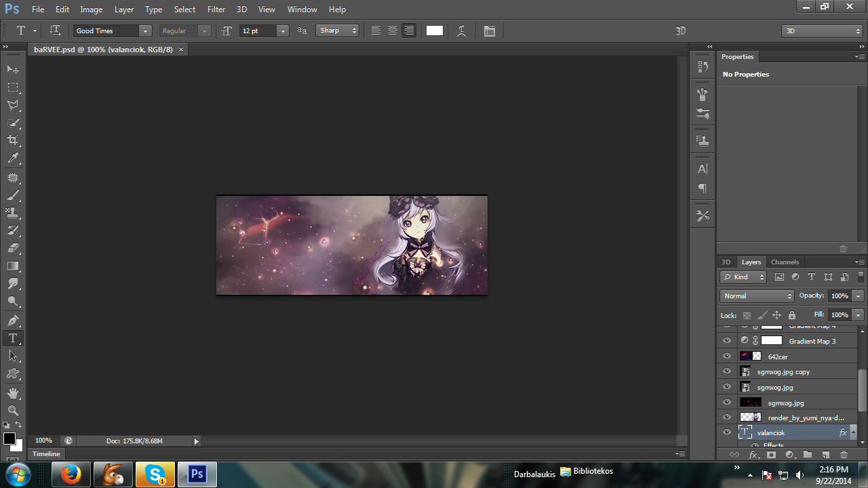Open the Opacity slider arrow
The width and height of the screenshot is (868, 488).
[x=859, y=296]
